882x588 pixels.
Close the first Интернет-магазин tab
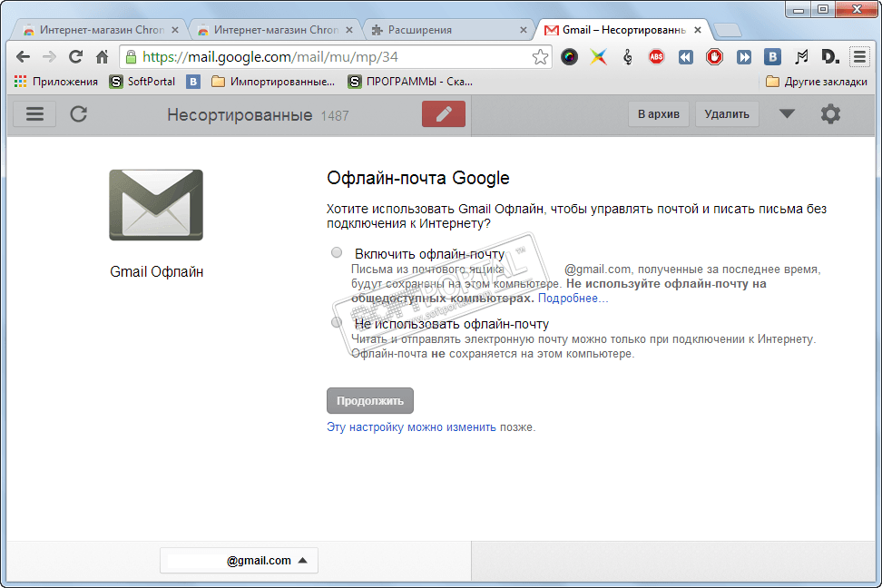[x=175, y=30]
